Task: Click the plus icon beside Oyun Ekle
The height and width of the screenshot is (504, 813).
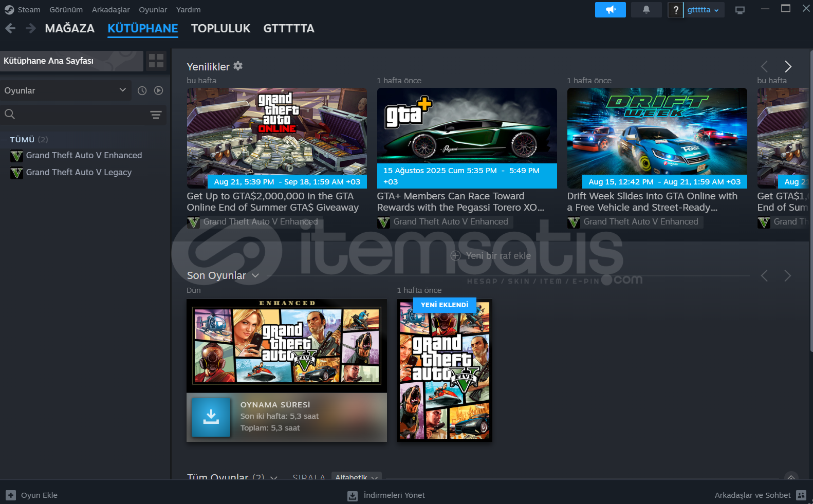Action: (11, 495)
